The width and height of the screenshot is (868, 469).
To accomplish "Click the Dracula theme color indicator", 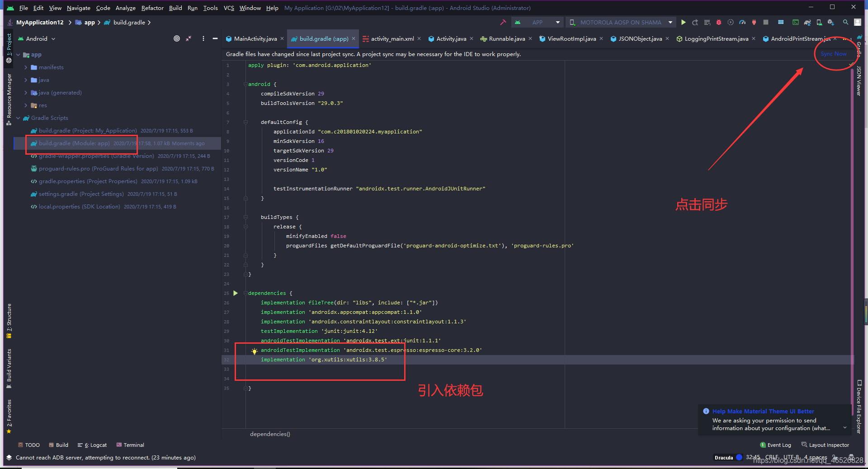I will point(739,457).
